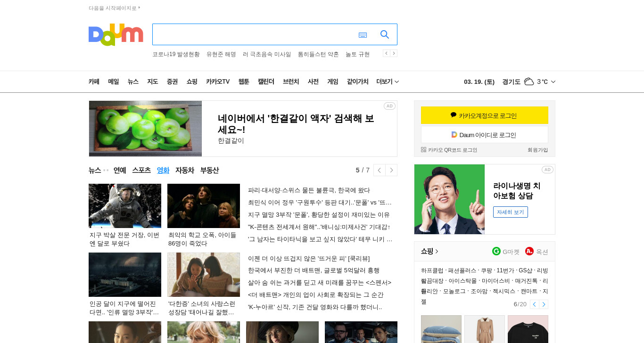Open headline 파리·대서양·스위스 물든 불륜극
Viewport: 644px width, 343px height.
(309, 190)
